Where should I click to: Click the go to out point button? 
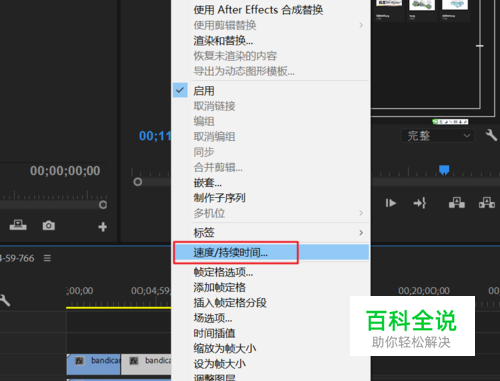(420, 203)
